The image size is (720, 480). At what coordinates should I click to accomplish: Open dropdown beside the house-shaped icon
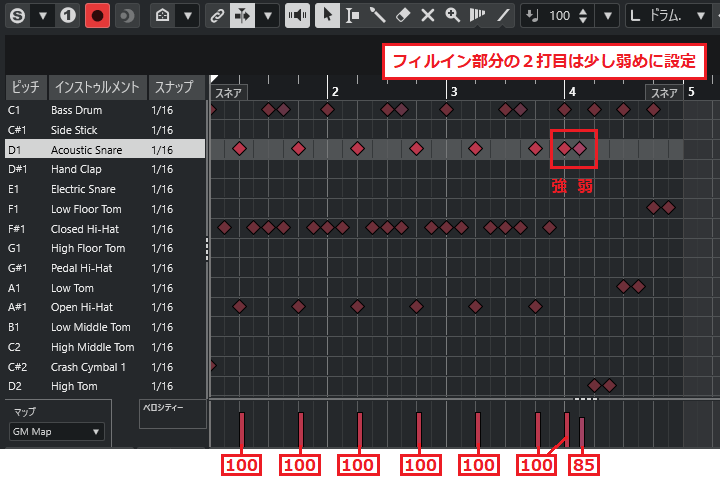coord(187,16)
